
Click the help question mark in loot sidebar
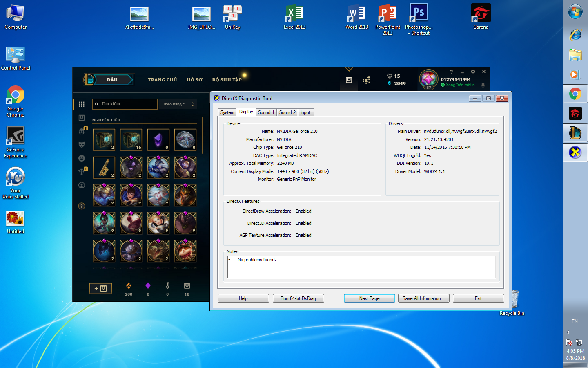(x=82, y=206)
